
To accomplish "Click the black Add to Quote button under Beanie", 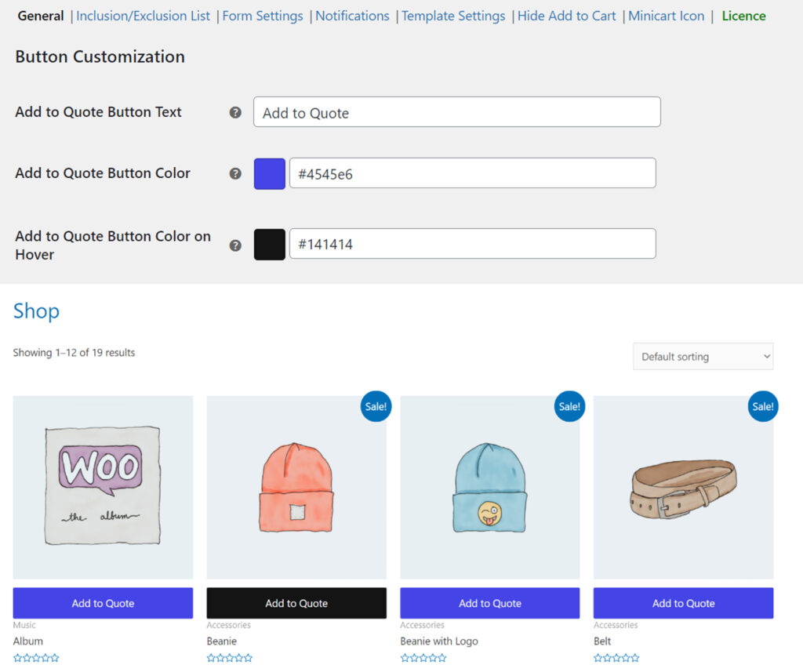I will point(296,603).
